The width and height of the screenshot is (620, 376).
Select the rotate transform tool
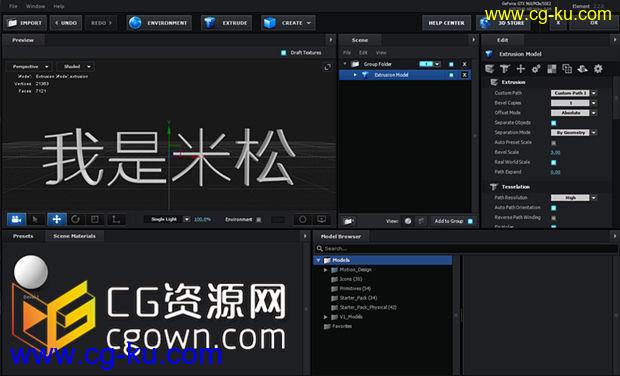pos(76,219)
